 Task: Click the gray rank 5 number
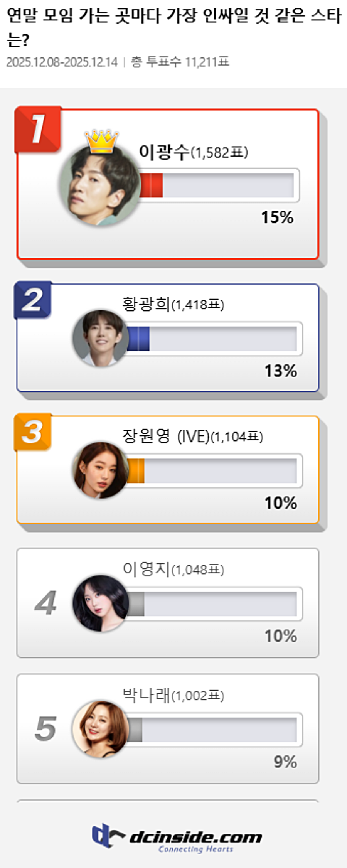[x=45, y=729]
